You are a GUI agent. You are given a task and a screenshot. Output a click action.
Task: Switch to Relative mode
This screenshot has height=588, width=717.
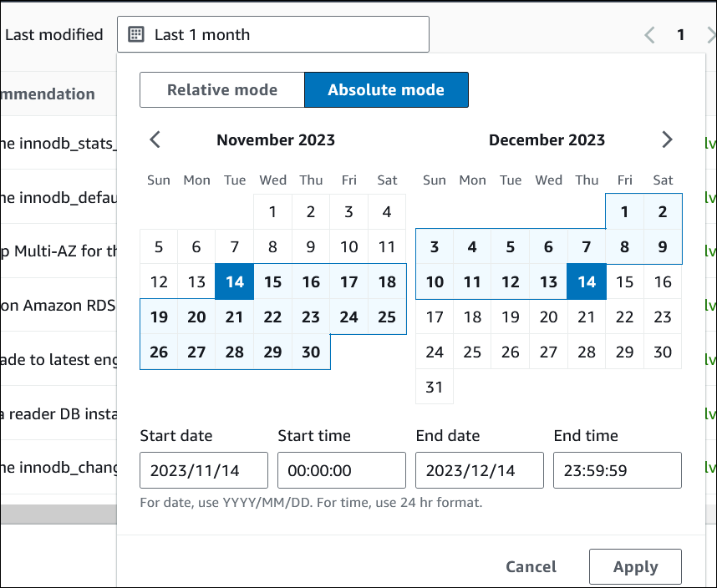coord(221,89)
